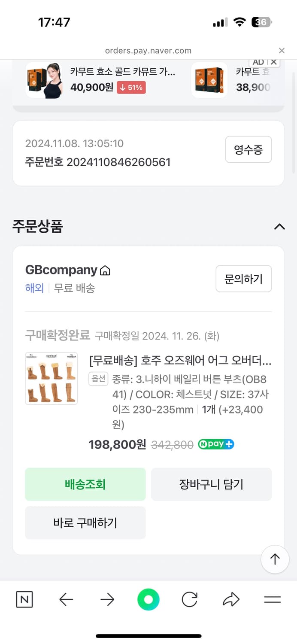Tap the page refresh icon
This screenshot has width=297, height=644.
[x=189, y=600]
